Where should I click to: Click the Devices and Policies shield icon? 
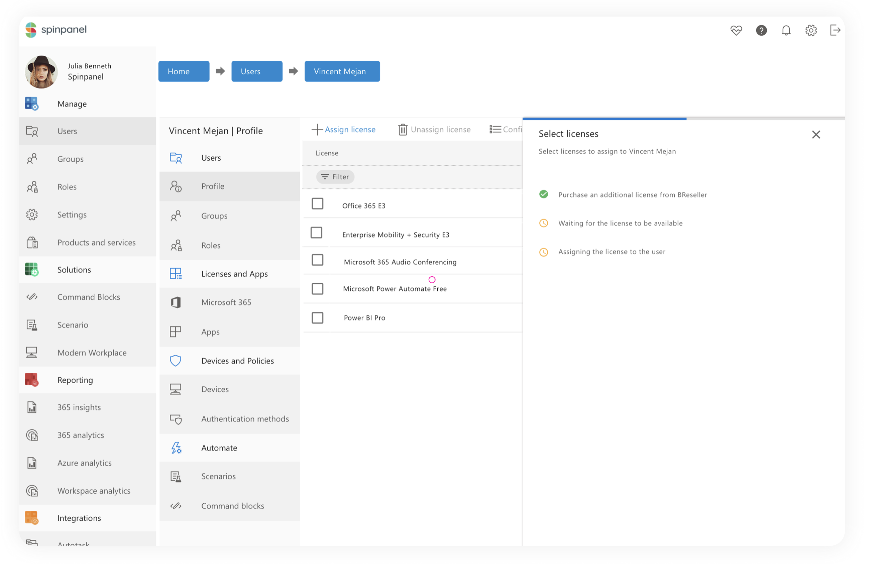[x=175, y=360]
